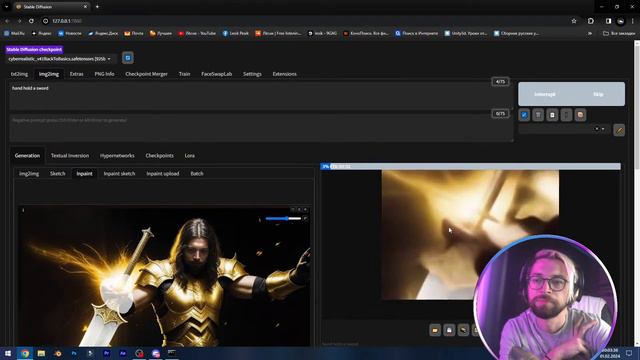Open the first bookmark in the bookmarks bar
640x360 pixels.
(x=14, y=33)
